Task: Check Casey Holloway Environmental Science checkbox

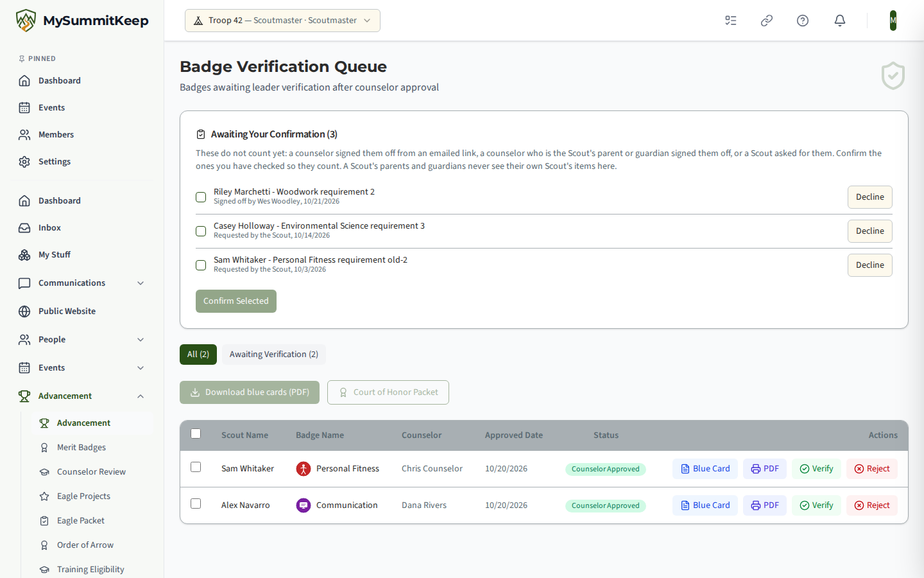Action: [x=201, y=231]
